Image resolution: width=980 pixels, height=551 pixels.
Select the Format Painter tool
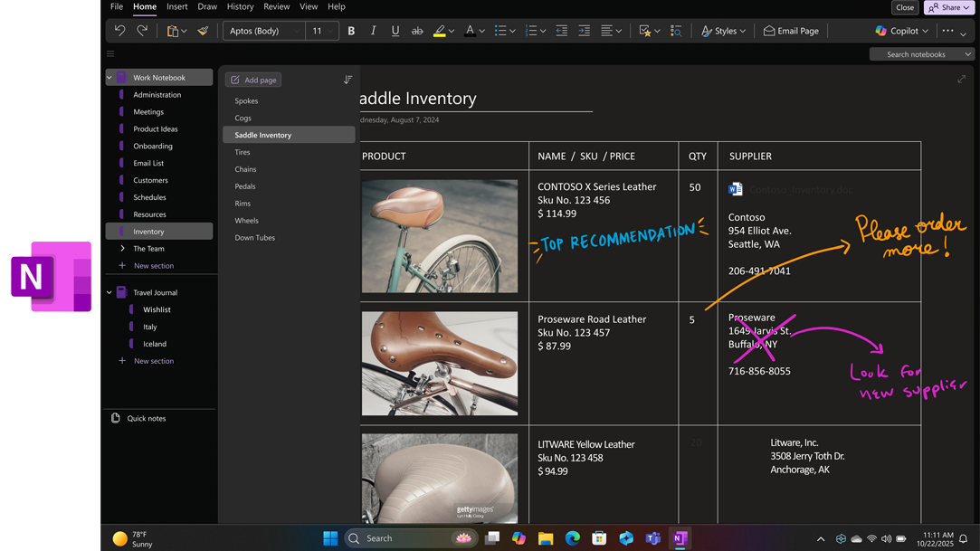tap(203, 31)
